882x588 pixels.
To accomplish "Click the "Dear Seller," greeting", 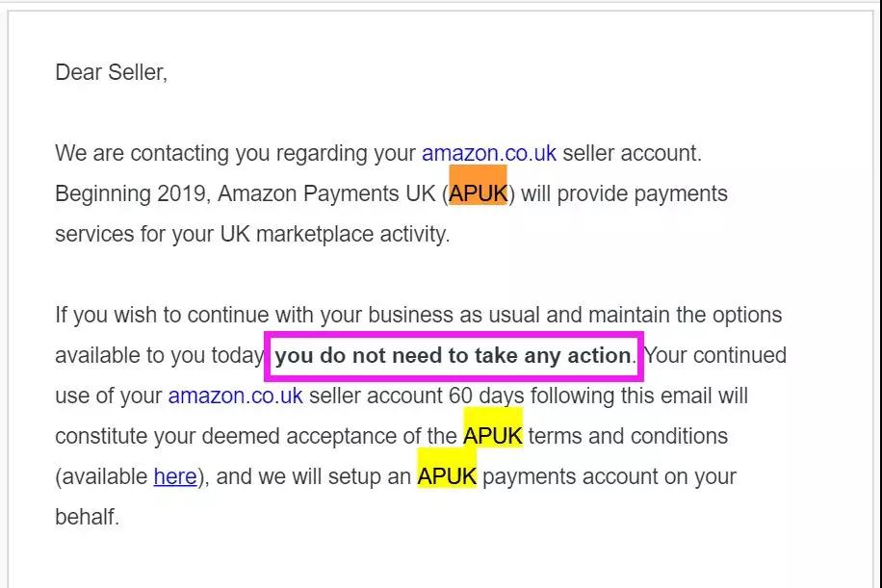I will pyautogui.click(x=112, y=72).
